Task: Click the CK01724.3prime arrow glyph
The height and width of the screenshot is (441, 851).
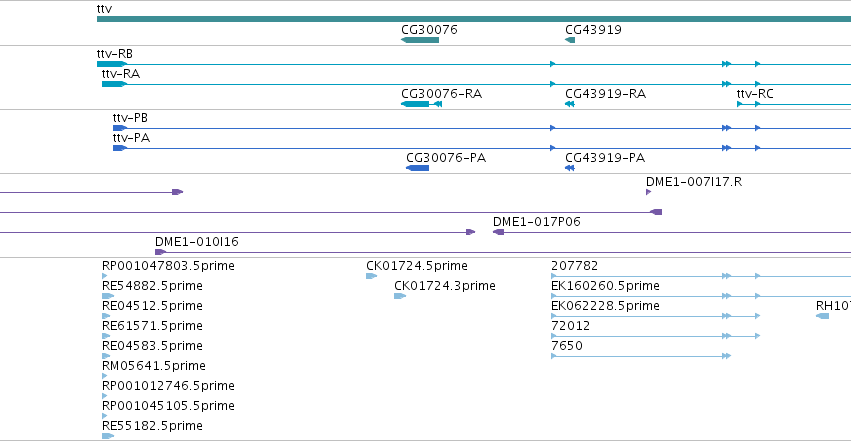Action: pyautogui.click(x=400, y=296)
